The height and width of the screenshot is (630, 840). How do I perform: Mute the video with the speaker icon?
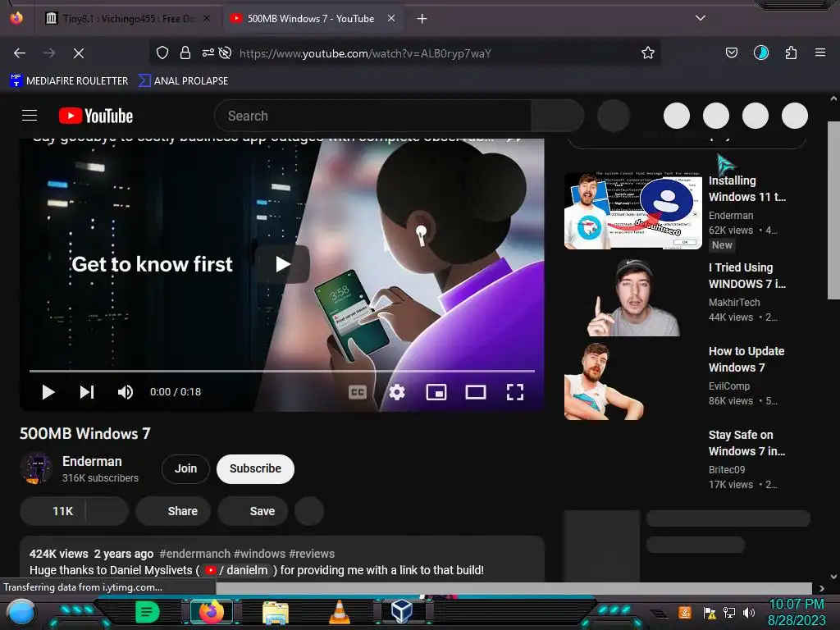pos(126,392)
